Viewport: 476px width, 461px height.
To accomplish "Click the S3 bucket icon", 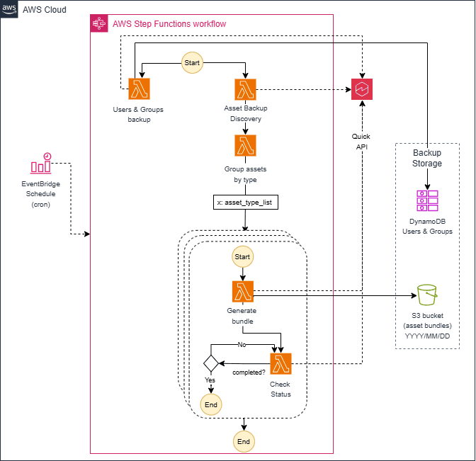I will [427, 295].
